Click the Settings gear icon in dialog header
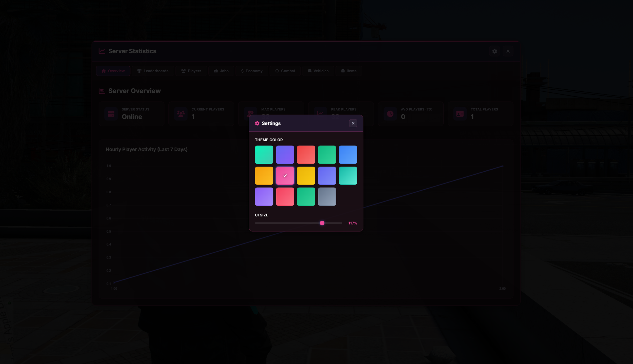Screen dimensions: 633x364 tap(257, 123)
